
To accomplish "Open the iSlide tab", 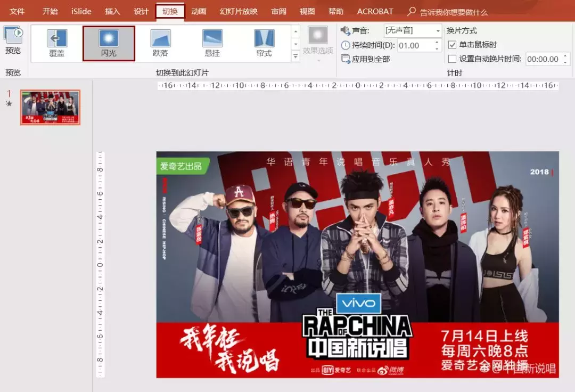I will click(81, 11).
